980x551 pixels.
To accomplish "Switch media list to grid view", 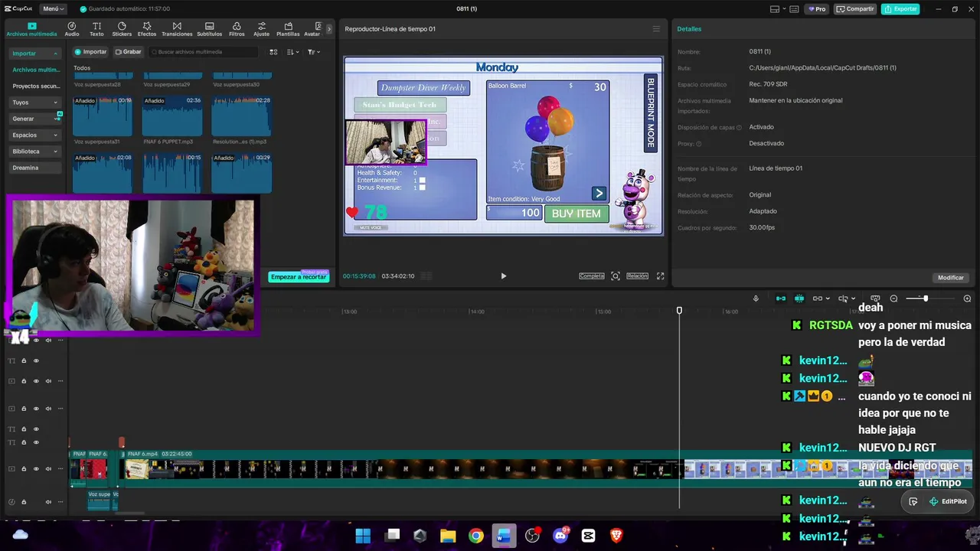I will [x=273, y=52].
